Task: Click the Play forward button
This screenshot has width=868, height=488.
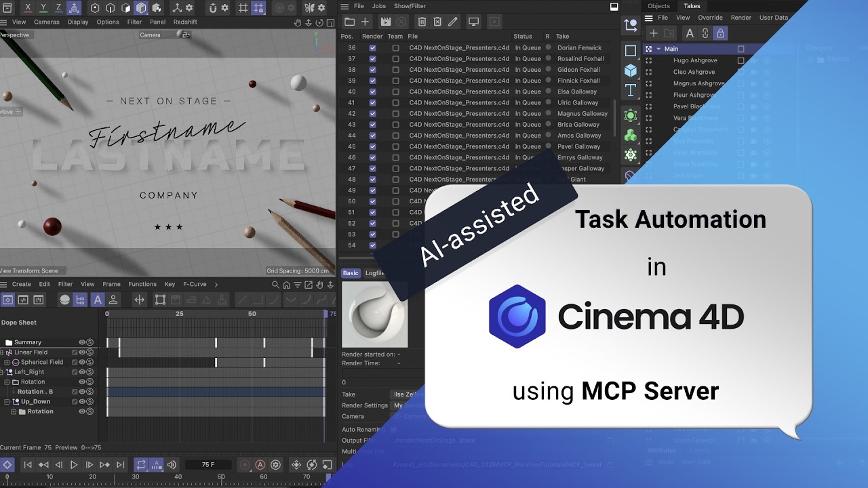Action: pyautogui.click(x=74, y=465)
